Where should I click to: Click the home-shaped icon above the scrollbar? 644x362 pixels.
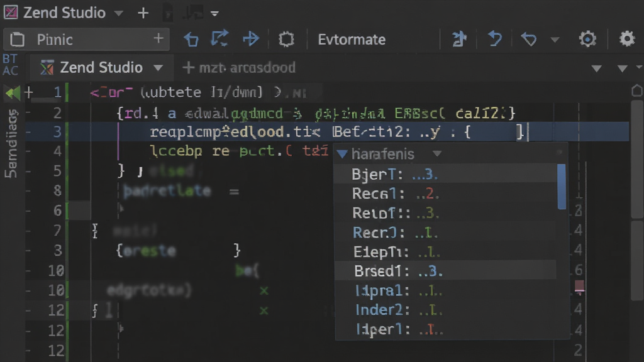click(637, 90)
